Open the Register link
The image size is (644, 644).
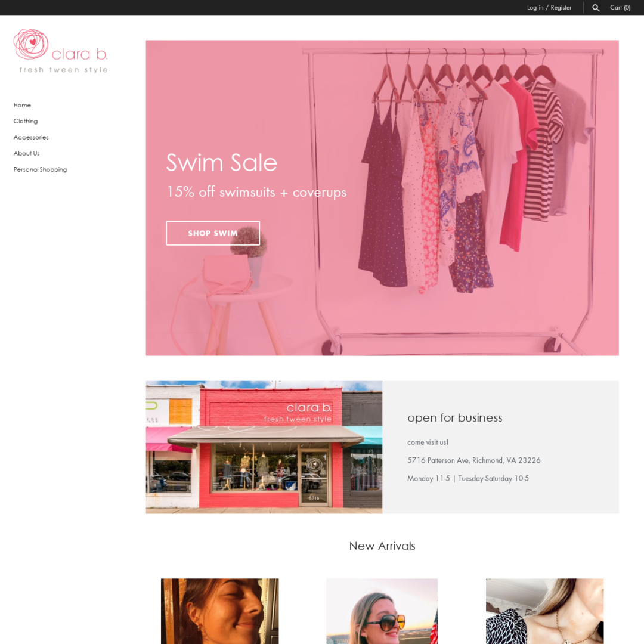(561, 7)
